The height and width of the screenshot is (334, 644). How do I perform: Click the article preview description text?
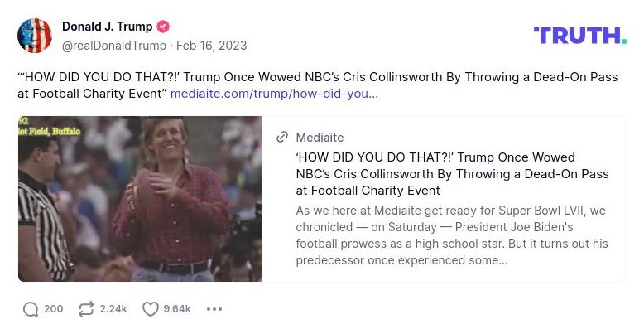452,235
